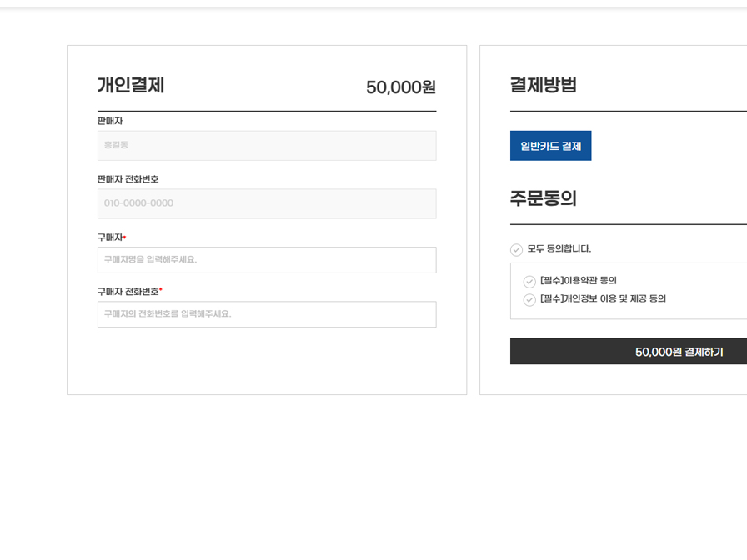Check the personal information usage consent
747x560 pixels.
[529, 298]
